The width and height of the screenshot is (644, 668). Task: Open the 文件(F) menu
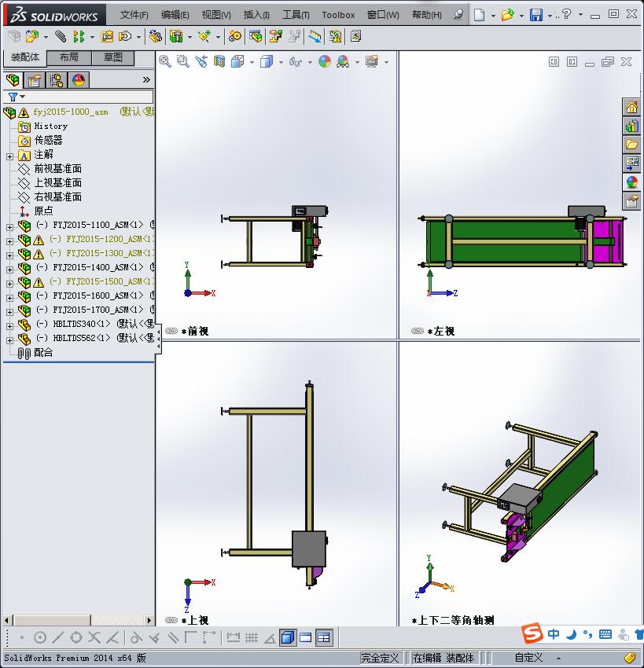(134, 15)
